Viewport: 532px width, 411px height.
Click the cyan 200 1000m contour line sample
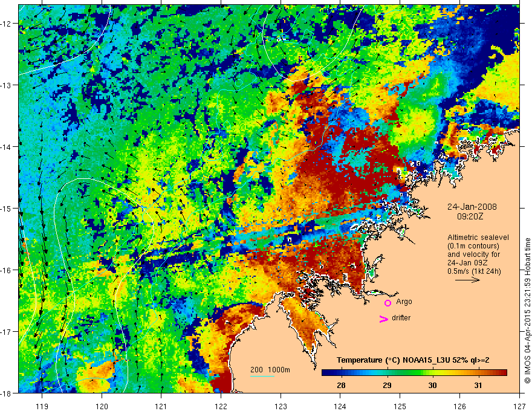click(x=262, y=376)
